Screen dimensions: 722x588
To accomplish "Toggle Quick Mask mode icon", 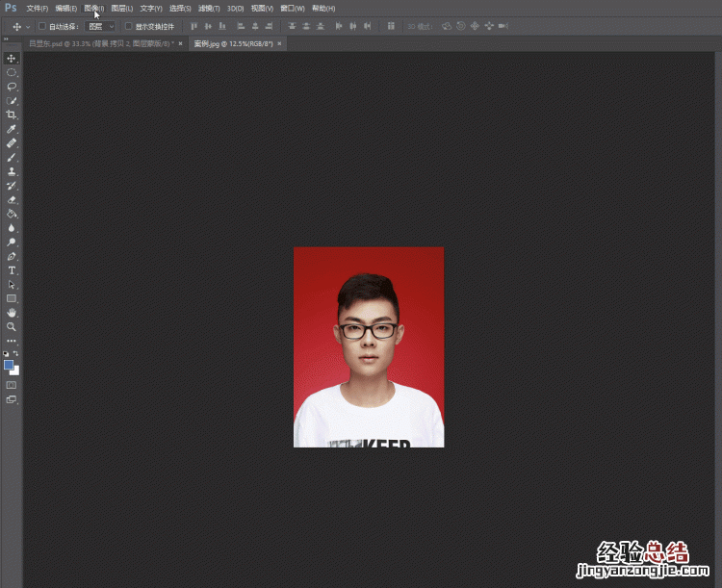I will point(12,384).
